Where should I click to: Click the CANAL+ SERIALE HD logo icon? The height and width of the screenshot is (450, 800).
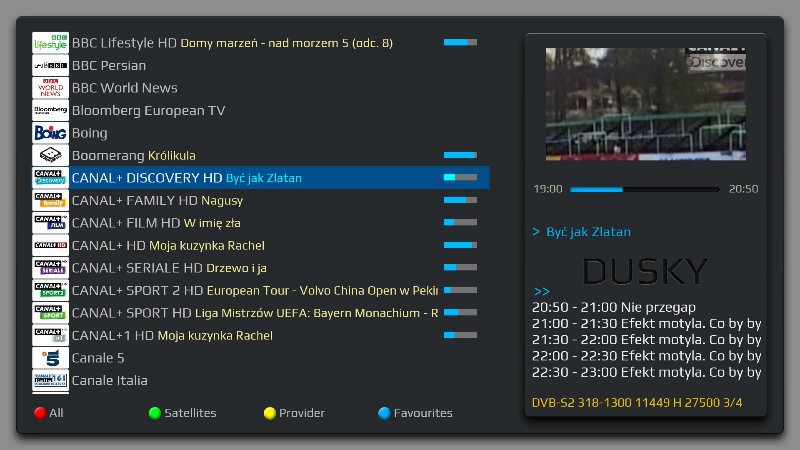click(50, 268)
